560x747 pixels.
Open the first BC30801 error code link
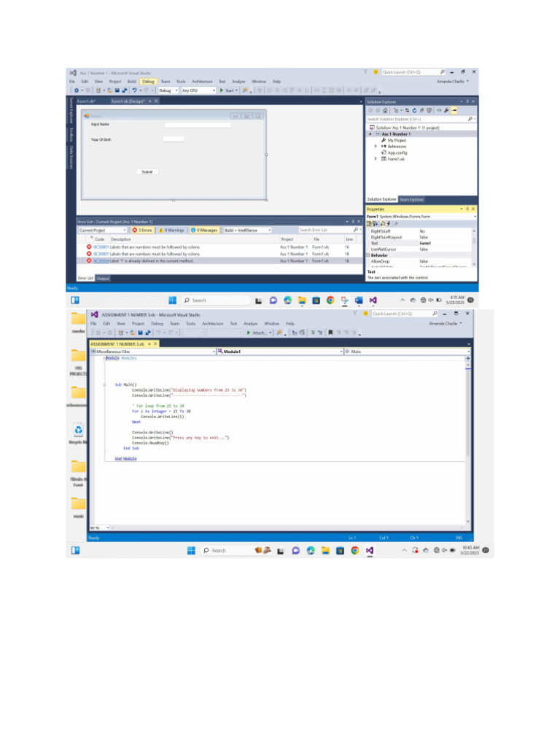[x=101, y=247]
